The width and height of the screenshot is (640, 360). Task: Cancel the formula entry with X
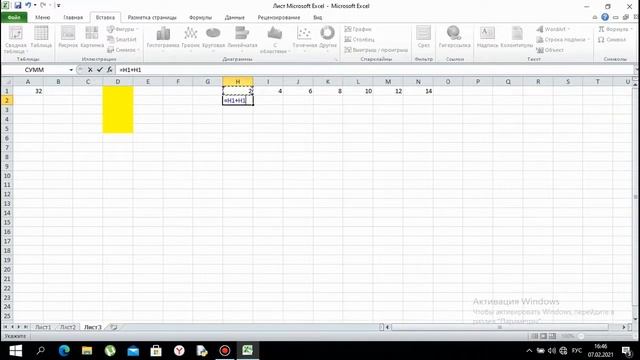click(90, 70)
